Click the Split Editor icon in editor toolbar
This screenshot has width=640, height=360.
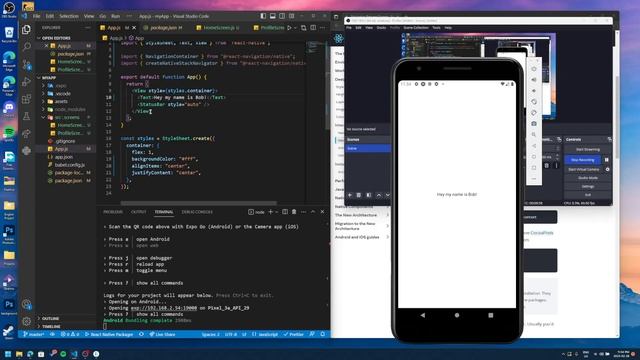313,28
